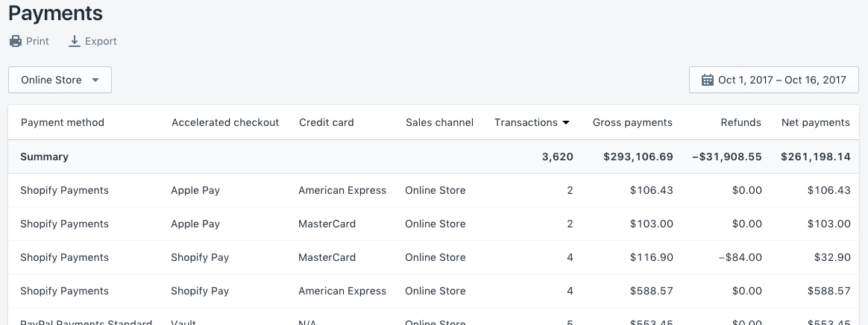
Task: Sort by Payment method column
Action: click(63, 123)
